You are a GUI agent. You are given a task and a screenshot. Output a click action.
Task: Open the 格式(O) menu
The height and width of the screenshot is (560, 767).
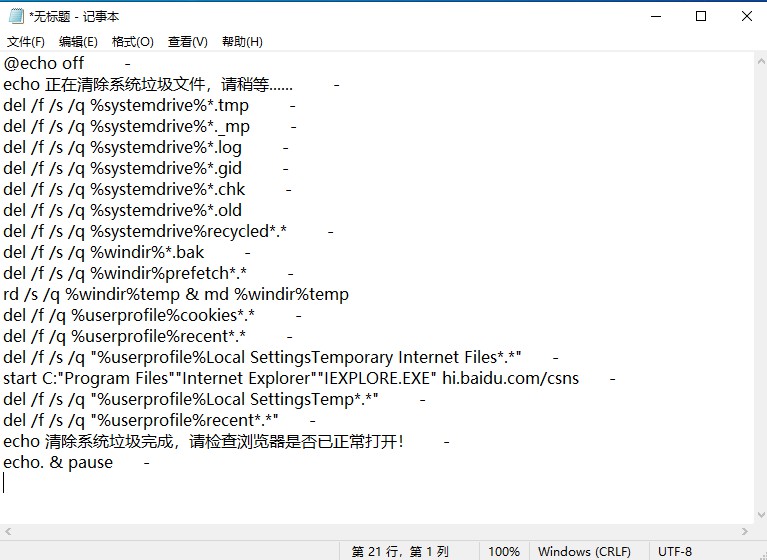click(132, 41)
